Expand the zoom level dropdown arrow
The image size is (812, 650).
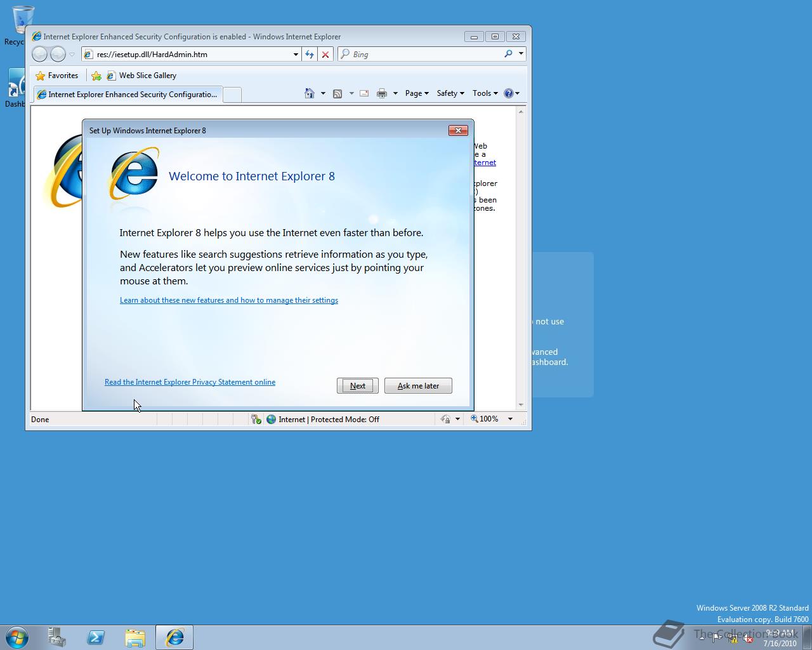point(510,419)
